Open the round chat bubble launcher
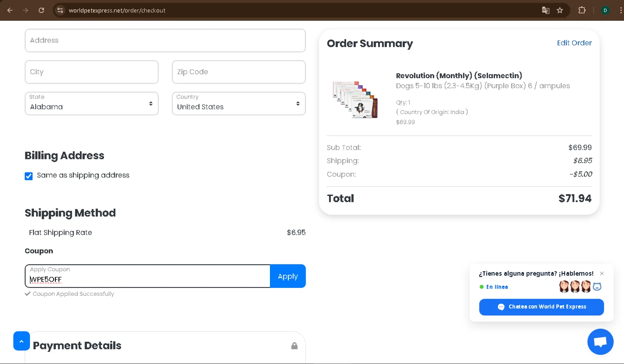Screen dimensions: 624x364 pos(600,342)
